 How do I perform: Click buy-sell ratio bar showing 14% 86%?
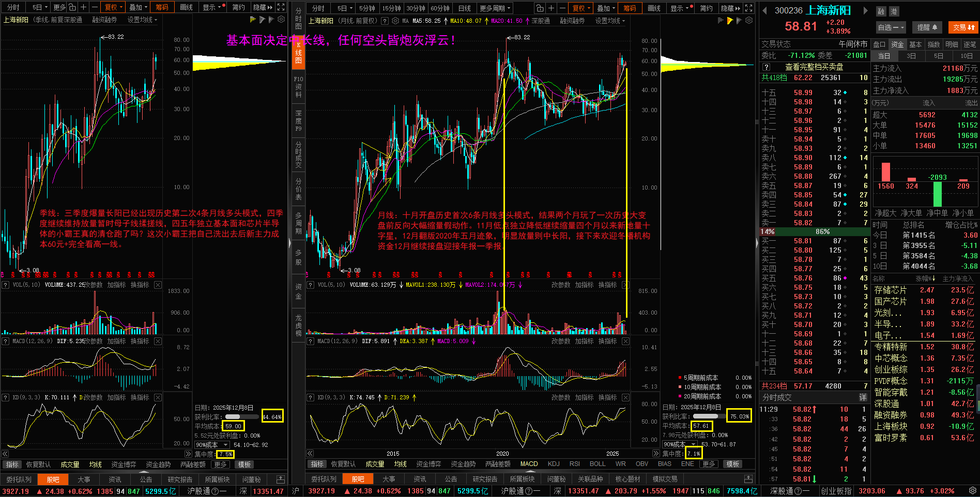click(x=814, y=231)
